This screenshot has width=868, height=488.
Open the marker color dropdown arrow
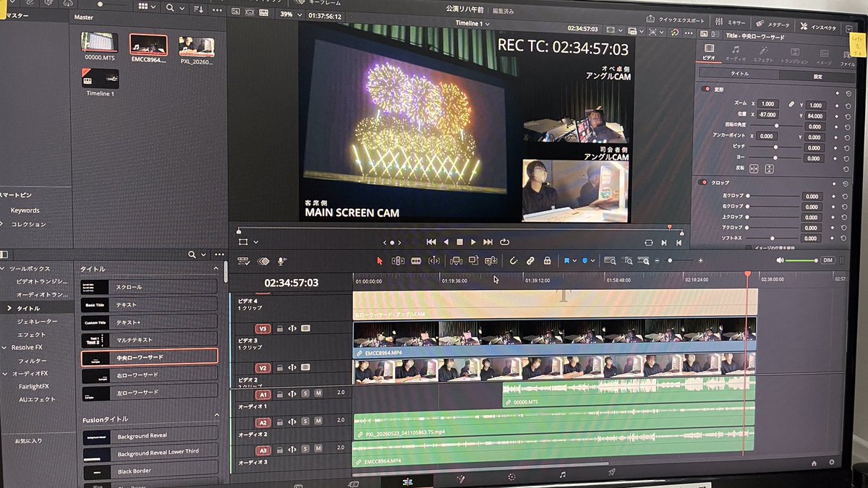click(x=592, y=261)
